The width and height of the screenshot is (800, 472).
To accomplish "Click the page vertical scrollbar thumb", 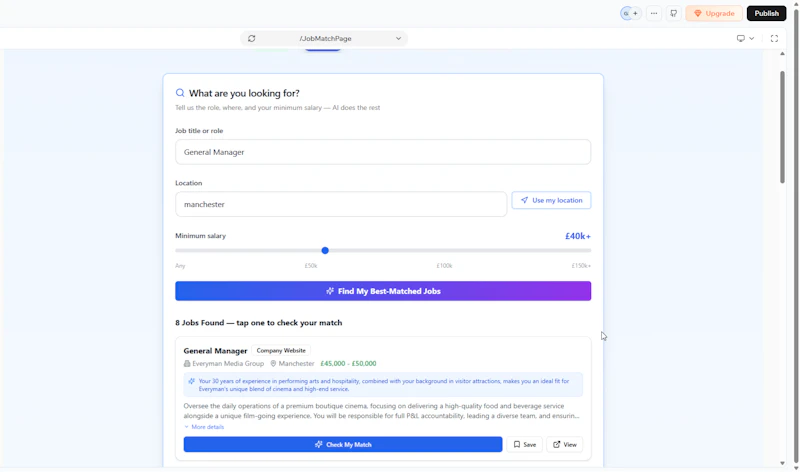I will [782, 127].
